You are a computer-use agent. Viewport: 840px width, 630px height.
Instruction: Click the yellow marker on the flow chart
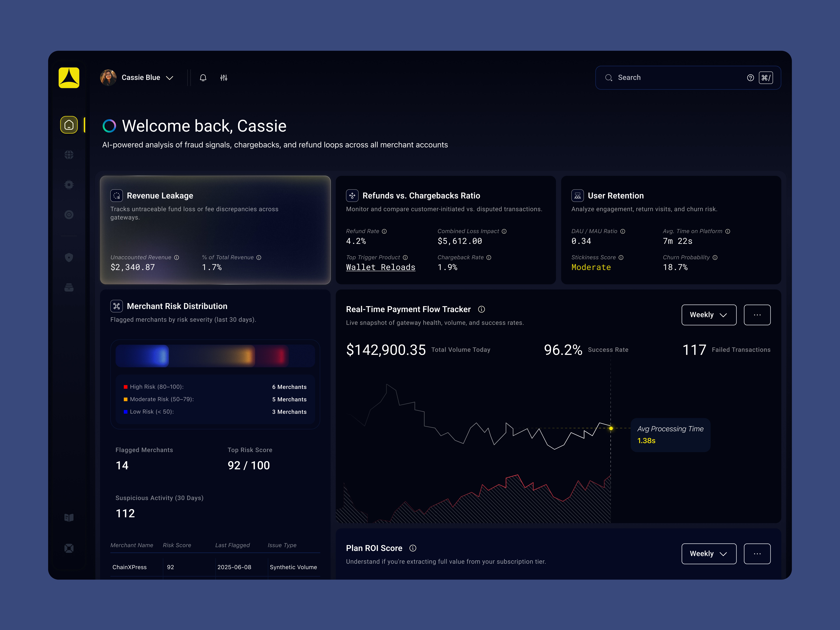coord(611,428)
